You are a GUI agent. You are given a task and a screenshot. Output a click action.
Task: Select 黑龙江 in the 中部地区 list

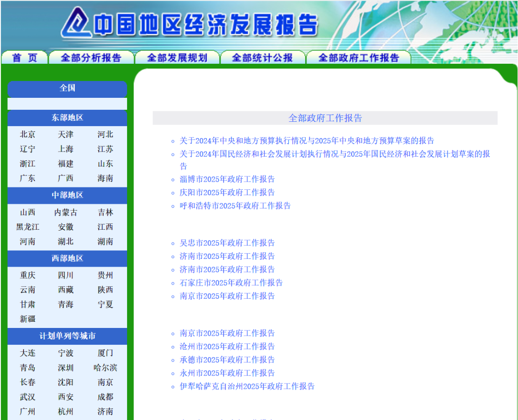27,227
